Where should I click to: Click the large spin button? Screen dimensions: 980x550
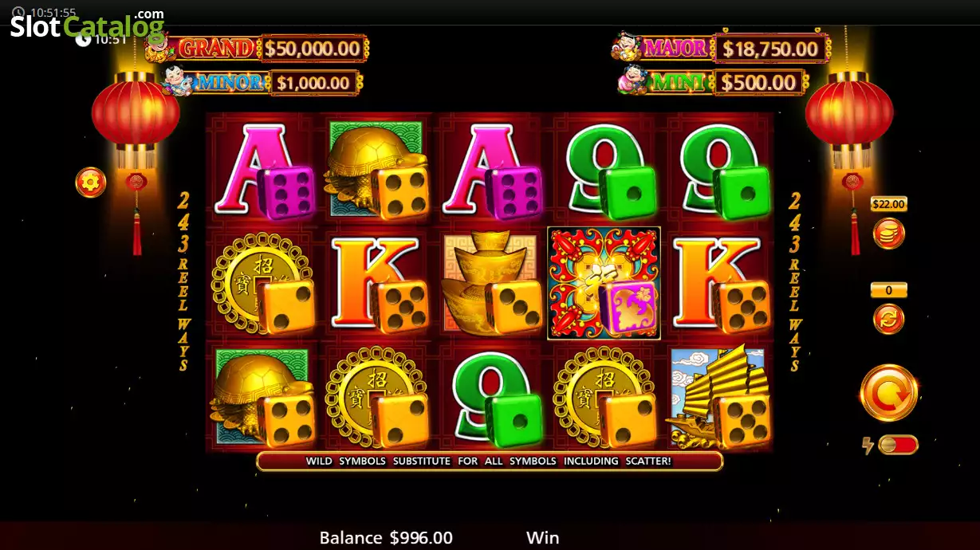889,393
